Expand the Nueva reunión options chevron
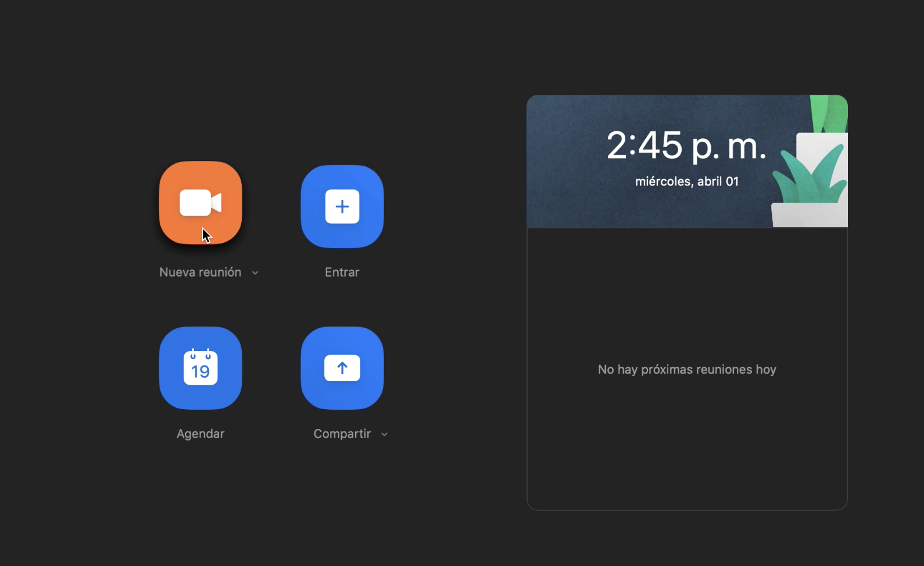The width and height of the screenshot is (924, 566). coord(255,273)
